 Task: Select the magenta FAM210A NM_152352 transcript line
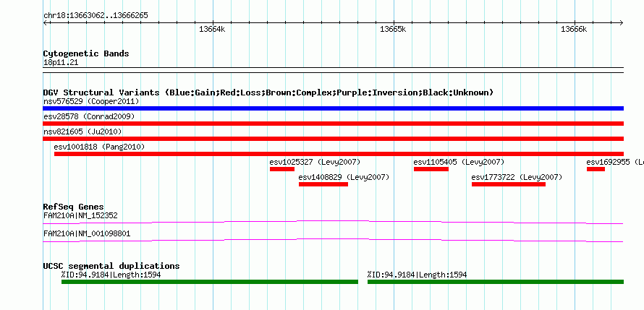click(333, 222)
